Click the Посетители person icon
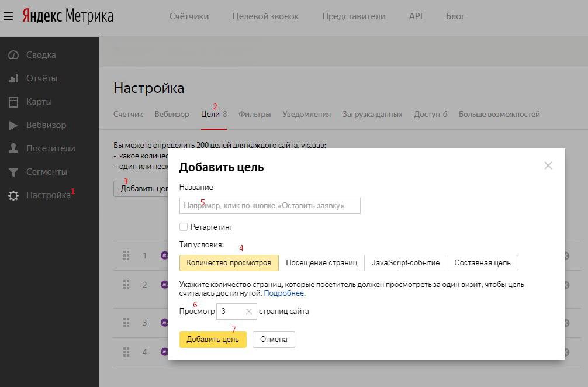 click(x=13, y=148)
